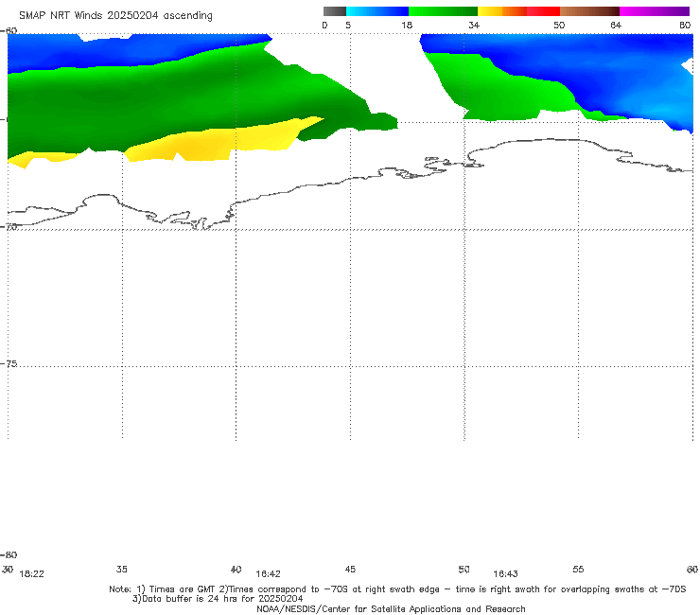
Task: Select the green 18–34 segment of color bar
Action: (x=443, y=11)
